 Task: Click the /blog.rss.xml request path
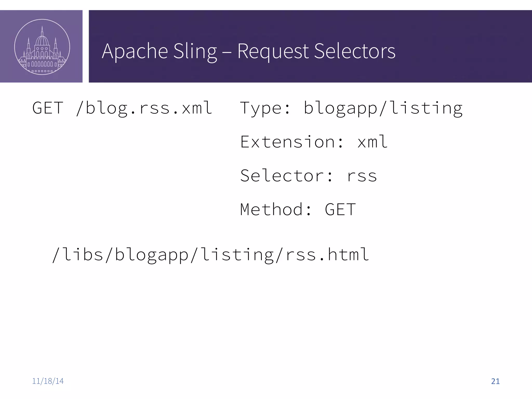(x=144, y=108)
